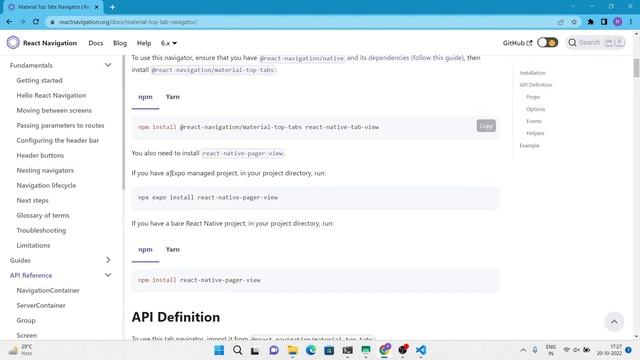Screen dimensions: 640x360
Task: Copy the npm install command
Action: (486, 126)
